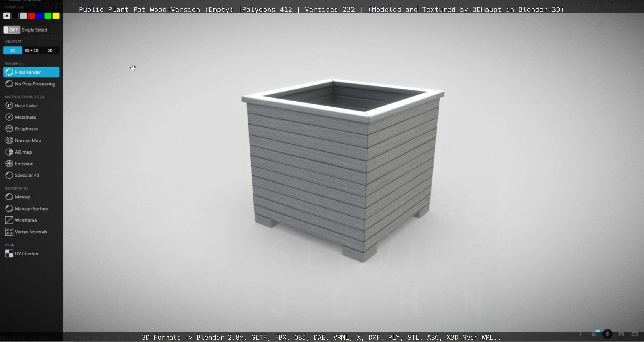Disable wireframe color with X swatch
Viewport: 644px width, 342px height.
pos(7,16)
